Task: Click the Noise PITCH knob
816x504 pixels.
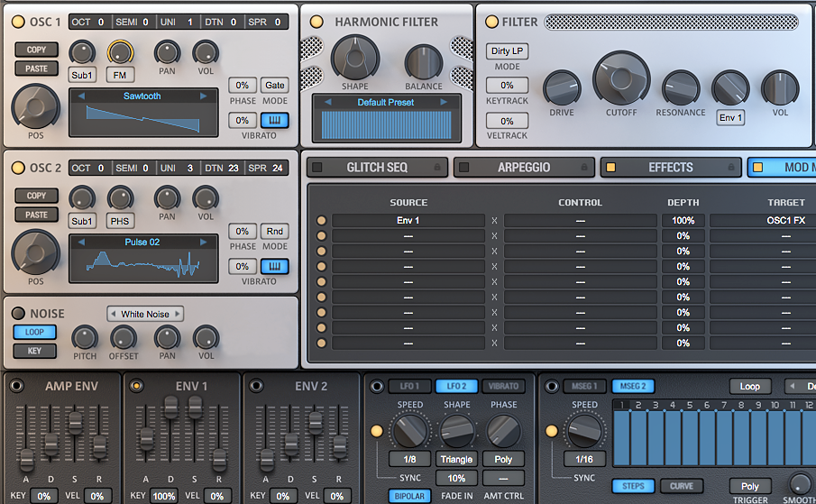Action: click(85, 337)
